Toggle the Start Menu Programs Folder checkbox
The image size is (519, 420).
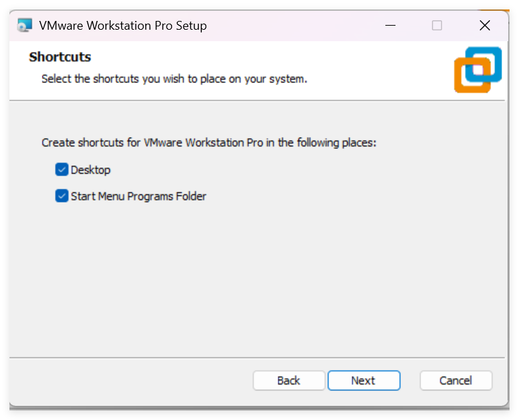62,196
